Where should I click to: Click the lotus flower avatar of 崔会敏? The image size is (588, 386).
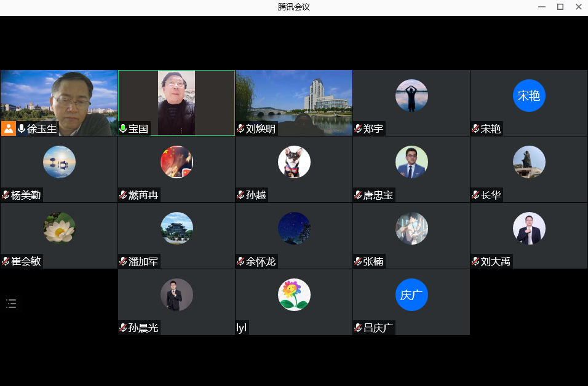(x=59, y=229)
